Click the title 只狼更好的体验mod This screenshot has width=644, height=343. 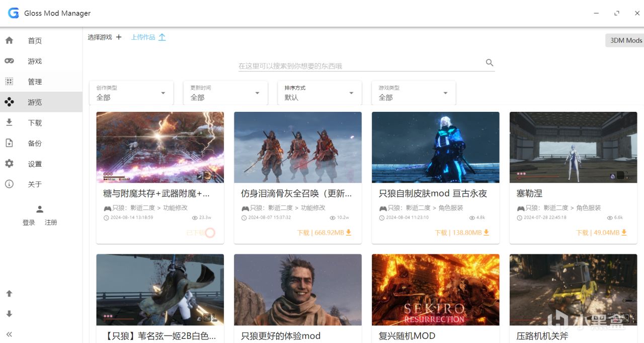pyautogui.click(x=281, y=336)
